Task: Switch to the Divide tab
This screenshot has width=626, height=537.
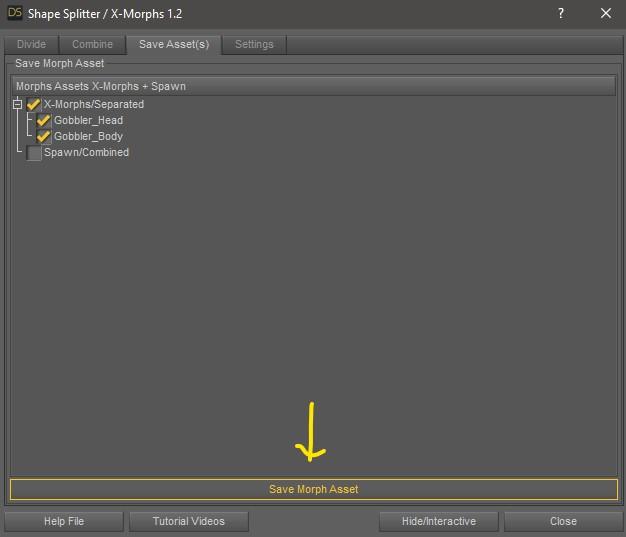Action: click(32, 44)
